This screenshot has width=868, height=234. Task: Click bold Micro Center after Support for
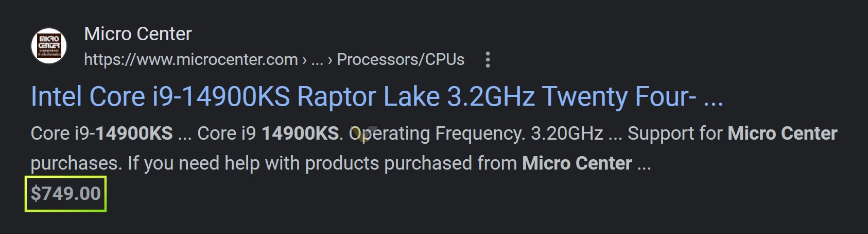pos(782,133)
